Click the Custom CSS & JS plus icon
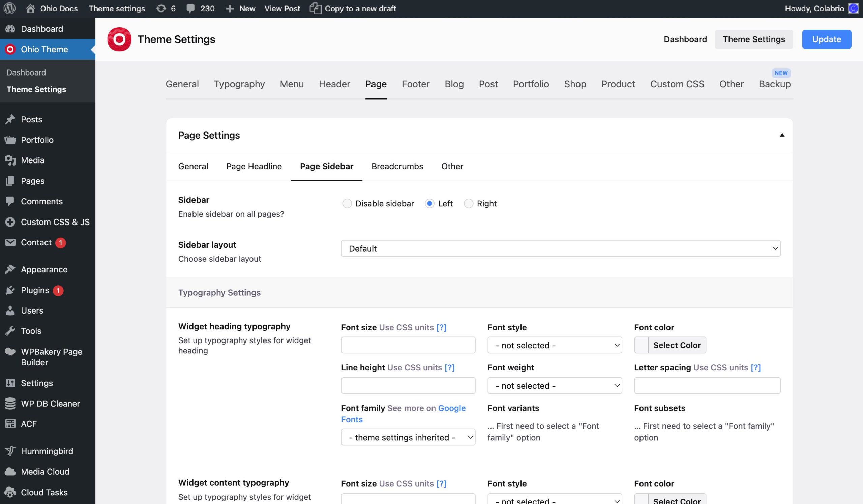 (10, 222)
